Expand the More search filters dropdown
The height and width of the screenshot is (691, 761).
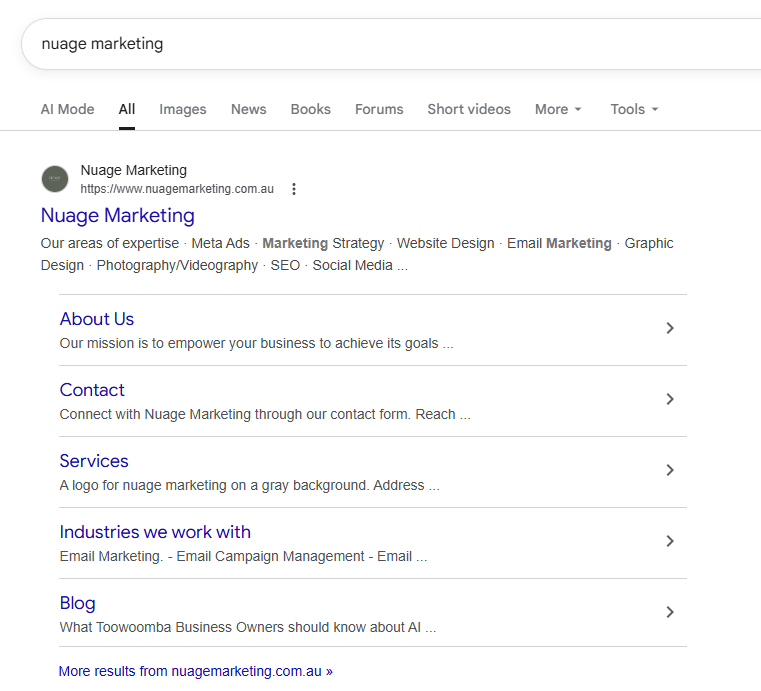(x=558, y=109)
